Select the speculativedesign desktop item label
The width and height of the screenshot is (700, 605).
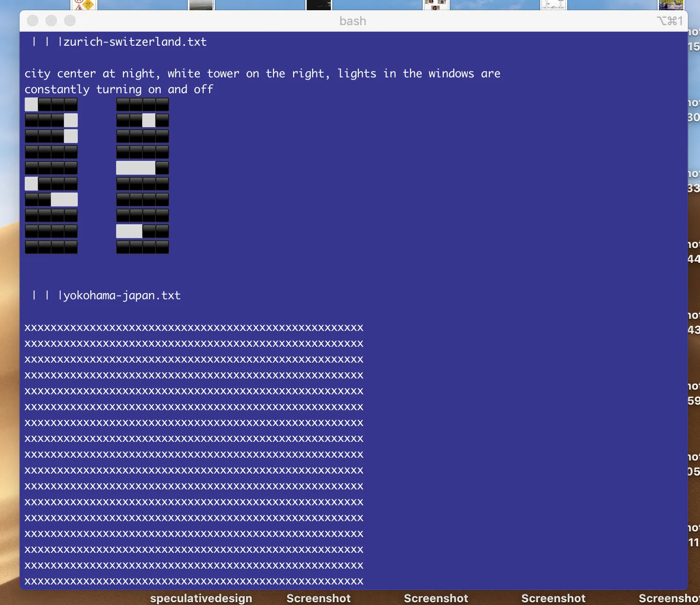click(x=201, y=598)
